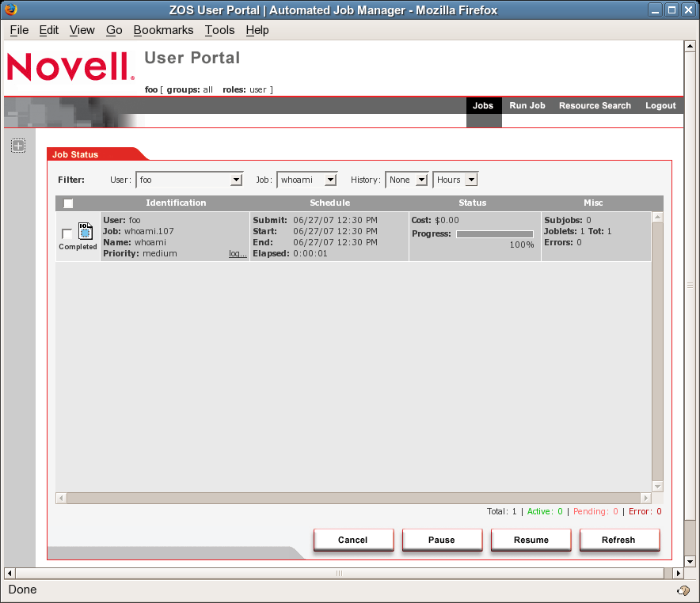Click the status bar icon beside Done
Viewport: 700px width, 603px height.
pos(683,590)
